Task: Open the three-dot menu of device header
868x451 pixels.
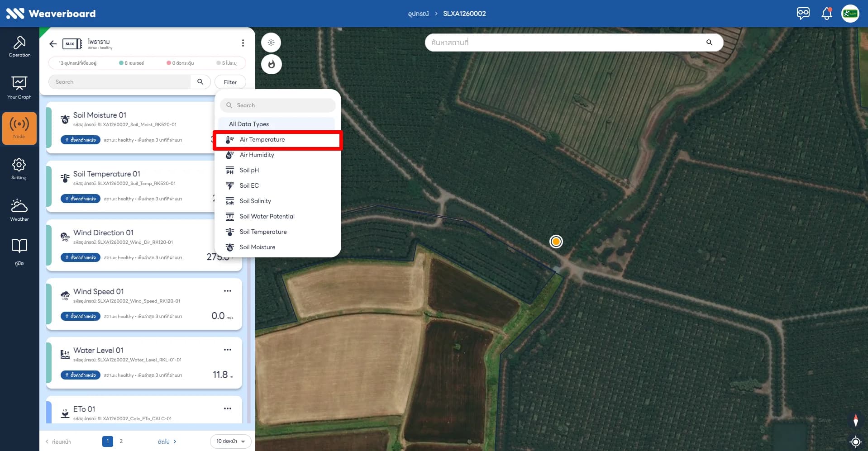Action: pyautogui.click(x=243, y=43)
